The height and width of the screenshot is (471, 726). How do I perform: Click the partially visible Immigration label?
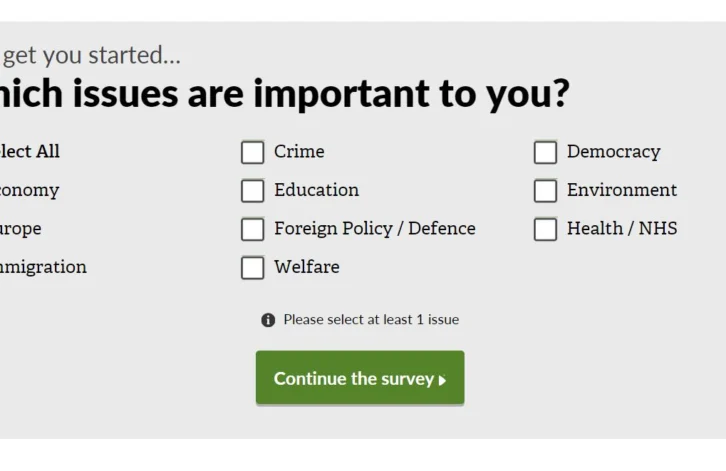[44, 267]
